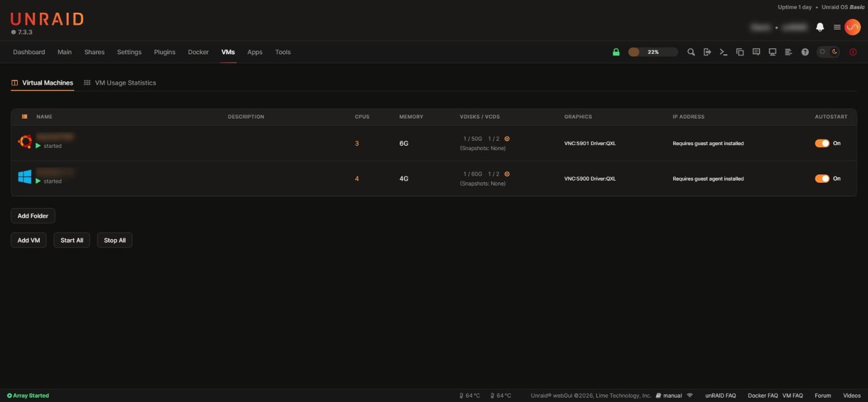
Task: Click the Add Folder button
Action: [x=33, y=216]
